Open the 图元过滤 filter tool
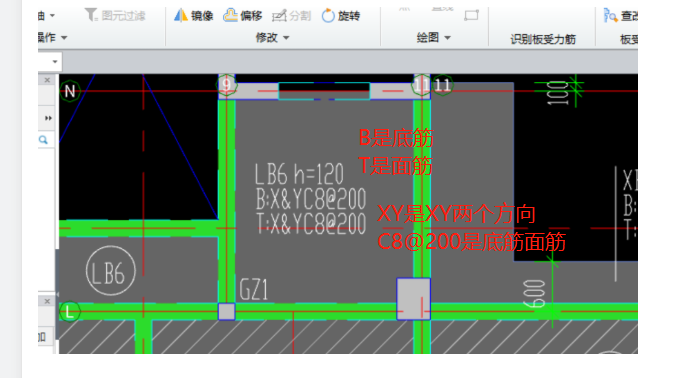The image size is (680, 378). pyautogui.click(x=115, y=16)
